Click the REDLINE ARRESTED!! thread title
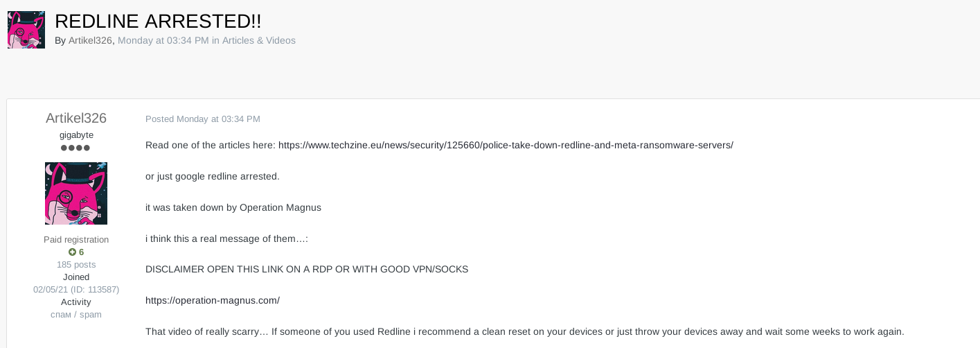Viewport: 980px width, 348px height. coord(158,21)
